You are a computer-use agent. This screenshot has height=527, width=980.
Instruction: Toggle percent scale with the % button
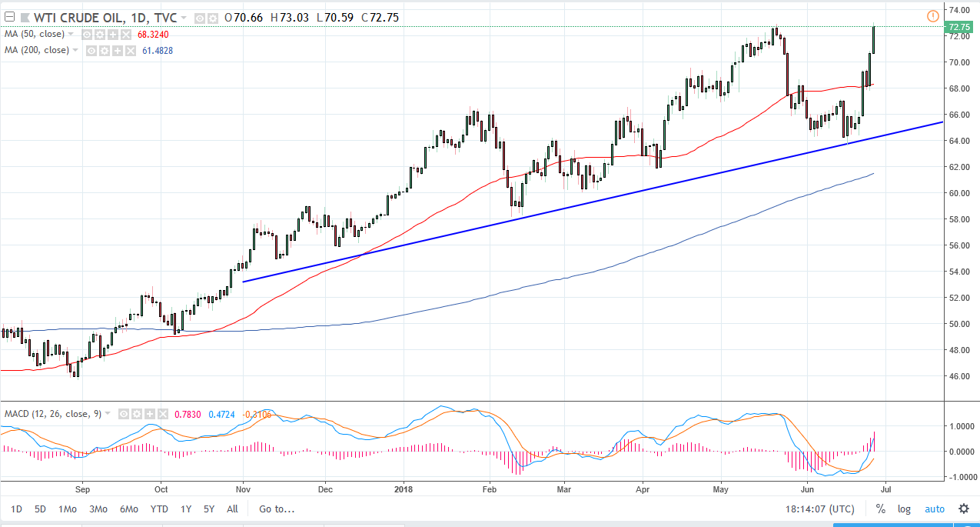881,509
